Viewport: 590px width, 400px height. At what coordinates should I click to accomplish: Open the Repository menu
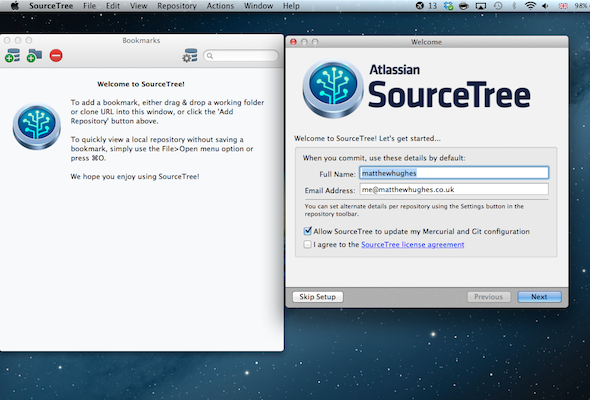pyautogui.click(x=177, y=6)
